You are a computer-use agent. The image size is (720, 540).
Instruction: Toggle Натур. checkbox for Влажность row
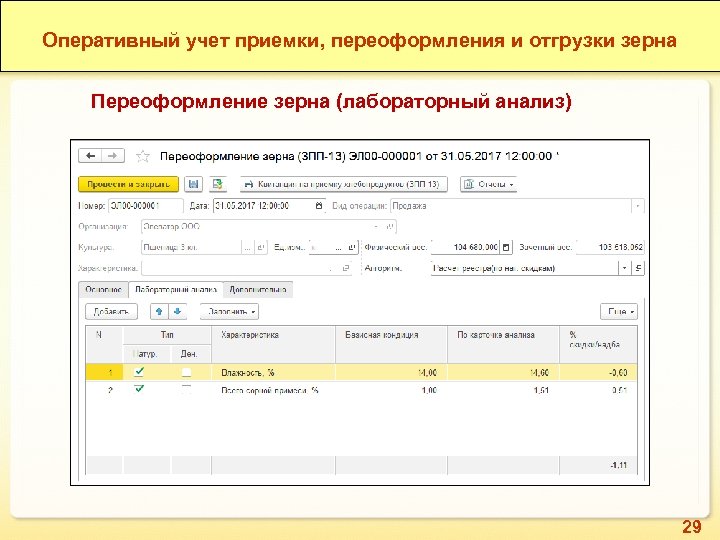coord(139,371)
